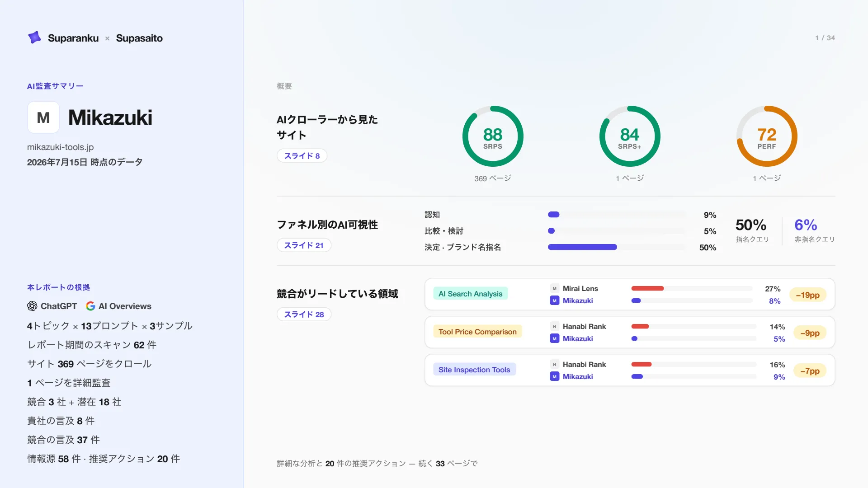Click Hanabi Rank badge in Site Inspection Tools card

click(554, 364)
